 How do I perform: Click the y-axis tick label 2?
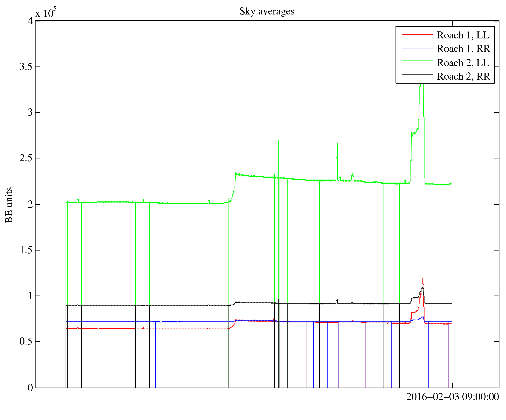point(30,204)
